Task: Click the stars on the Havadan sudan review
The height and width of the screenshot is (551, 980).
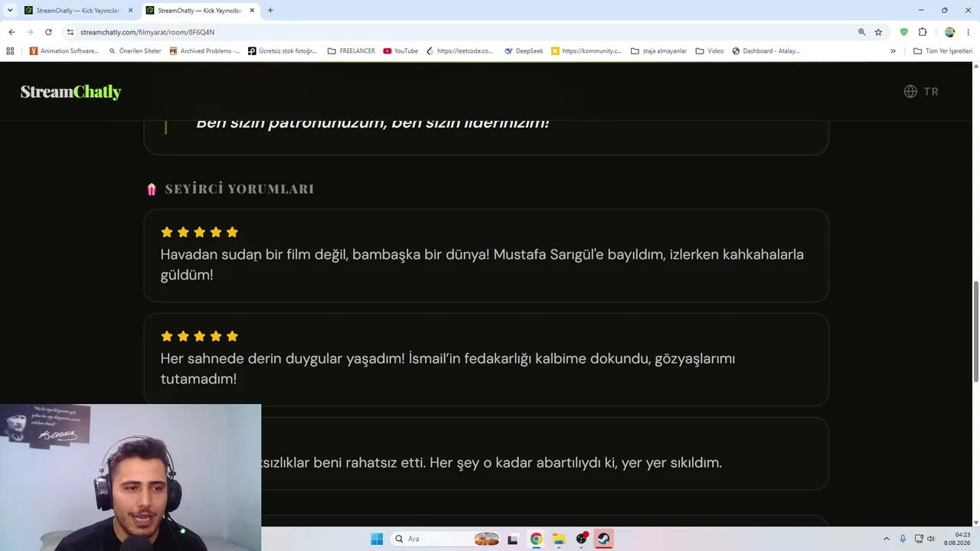Action: pos(200,232)
